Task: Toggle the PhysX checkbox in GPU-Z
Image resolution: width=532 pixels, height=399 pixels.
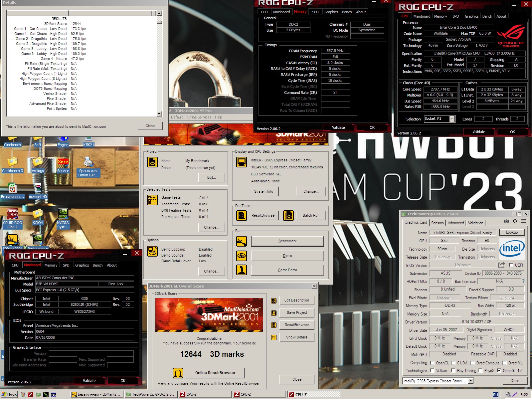Action: (480, 371)
